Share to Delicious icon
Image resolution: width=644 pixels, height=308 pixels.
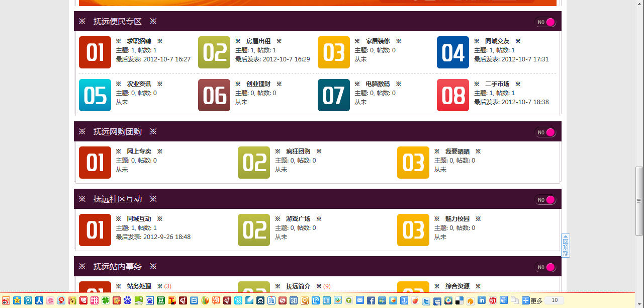[x=459, y=300]
